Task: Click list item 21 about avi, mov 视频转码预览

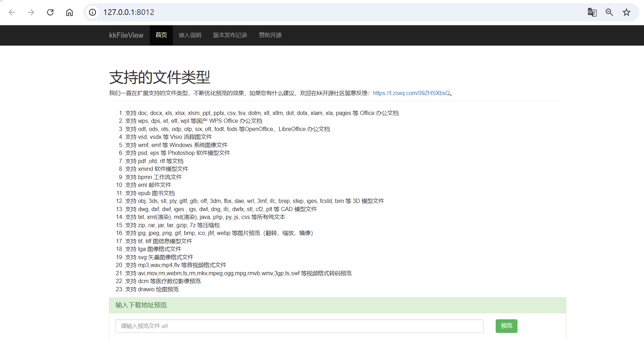Action: pos(238,273)
